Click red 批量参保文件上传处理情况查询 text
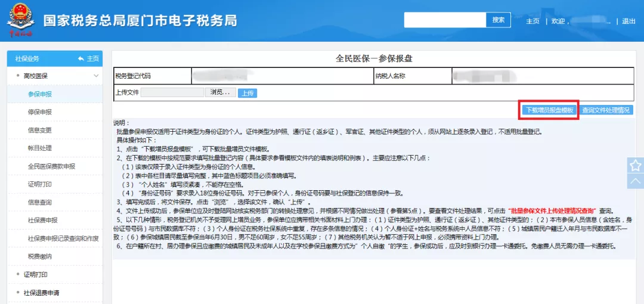This screenshot has width=644, height=304. [552, 211]
